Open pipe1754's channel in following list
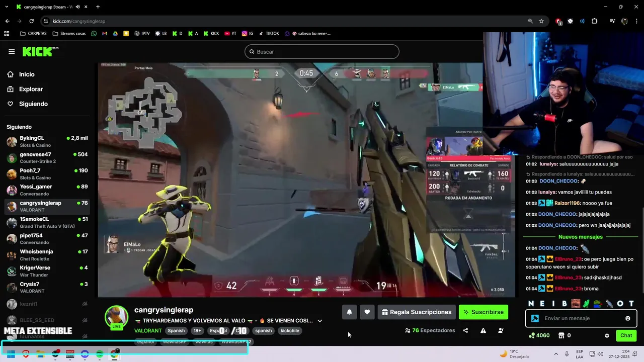Viewport: 644px width, 362px height. click(47, 239)
